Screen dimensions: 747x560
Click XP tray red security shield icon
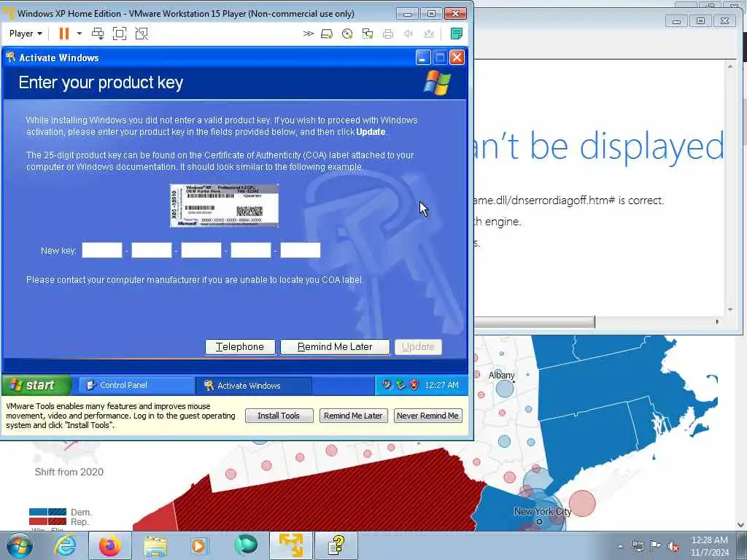[414, 385]
